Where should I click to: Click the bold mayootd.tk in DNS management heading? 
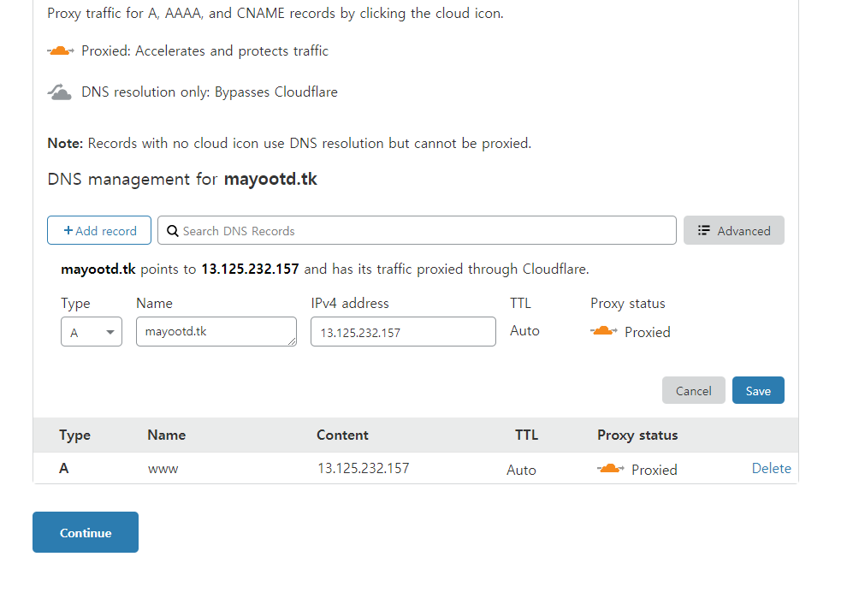click(270, 179)
